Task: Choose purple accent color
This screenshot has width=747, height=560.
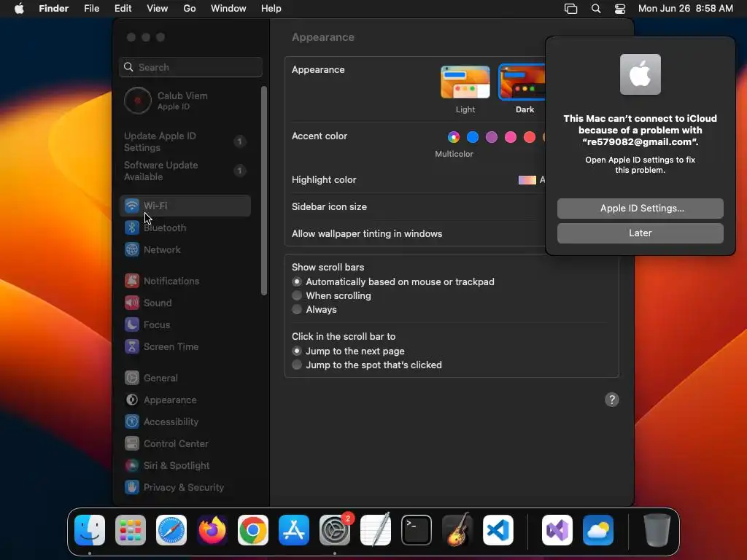Action: coord(492,137)
